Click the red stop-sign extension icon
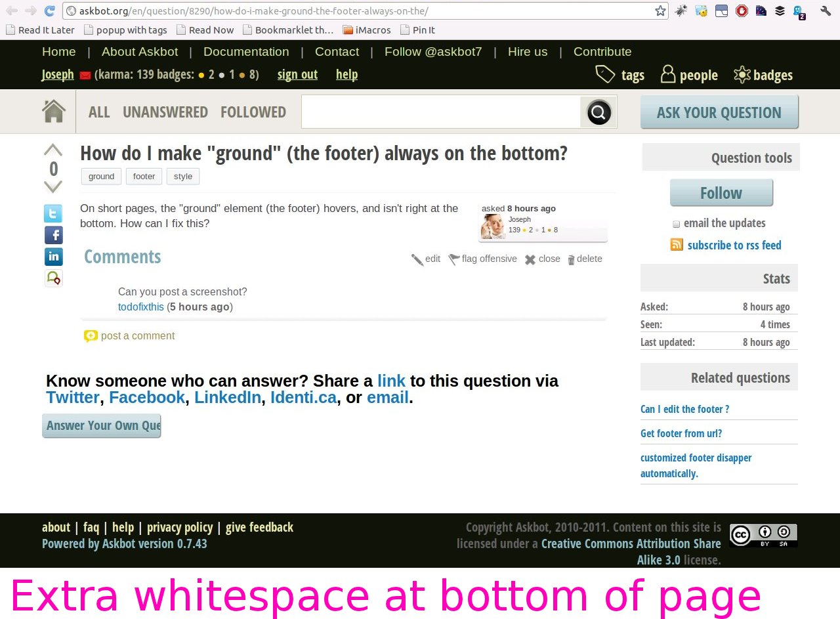Screen dimensions: 840x619 (x=742, y=11)
